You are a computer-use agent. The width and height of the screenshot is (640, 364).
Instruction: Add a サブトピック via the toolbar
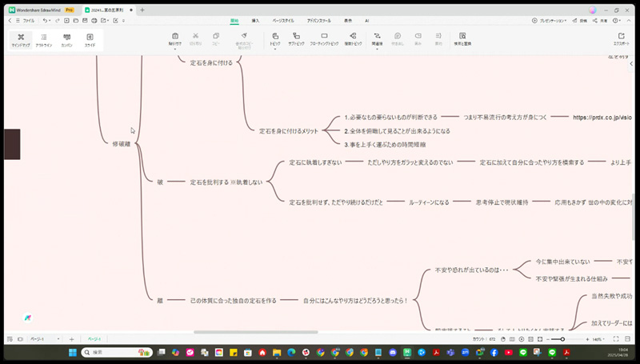point(296,38)
